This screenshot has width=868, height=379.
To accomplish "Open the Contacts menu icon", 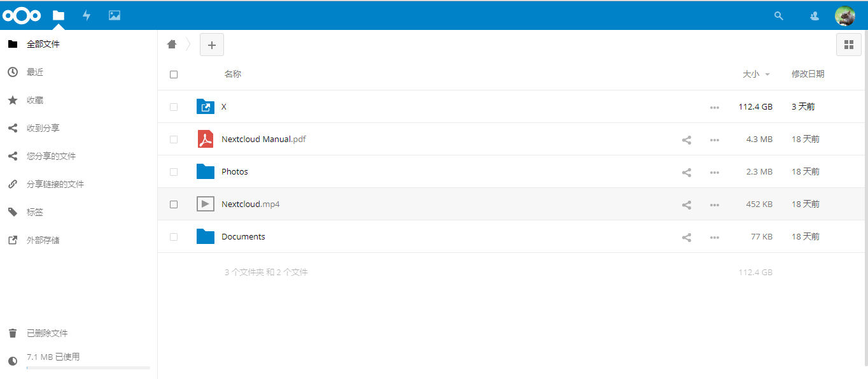I will point(815,16).
